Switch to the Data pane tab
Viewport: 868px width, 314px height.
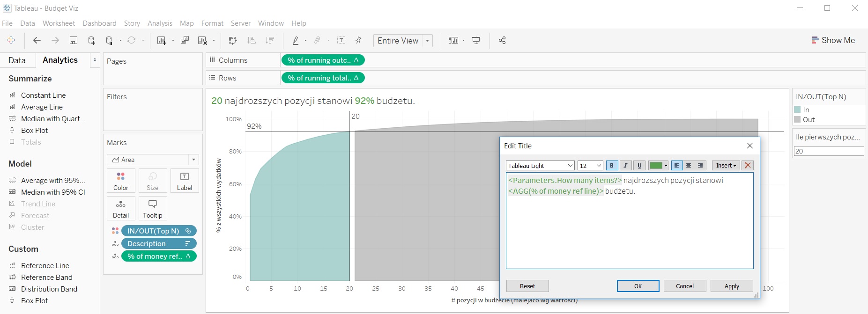pos(17,60)
